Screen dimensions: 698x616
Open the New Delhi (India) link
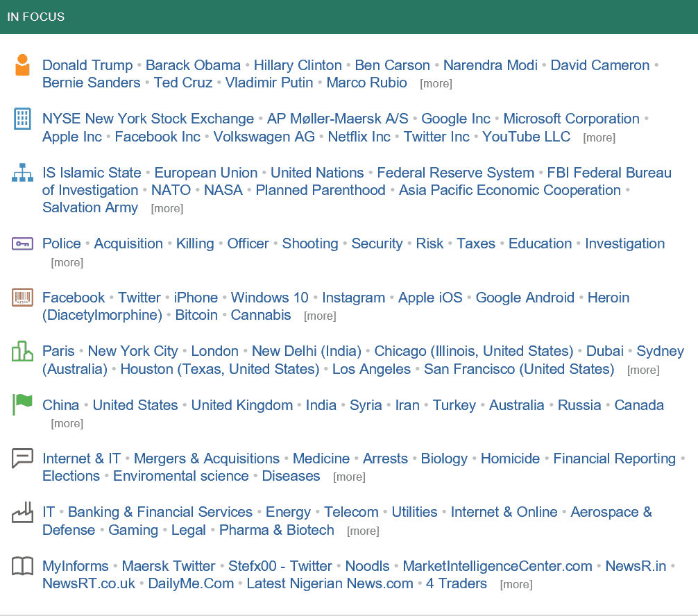click(307, 351)
